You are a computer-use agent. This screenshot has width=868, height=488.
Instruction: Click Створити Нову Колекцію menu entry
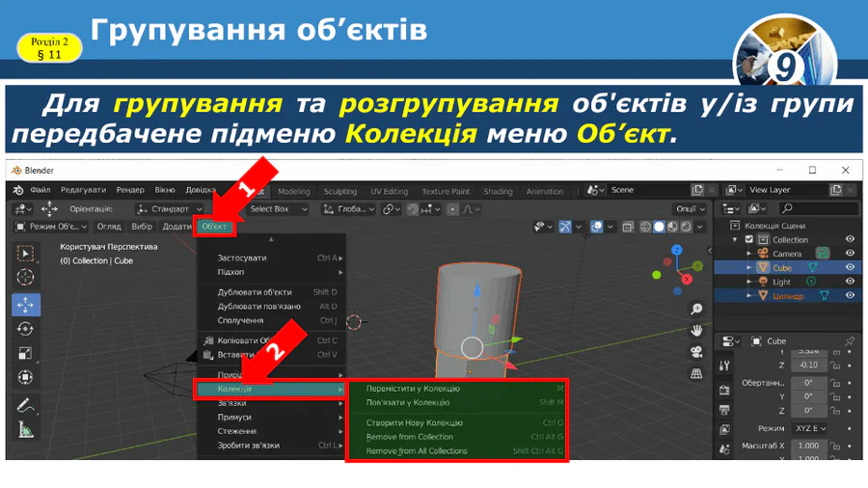[415, 422]
